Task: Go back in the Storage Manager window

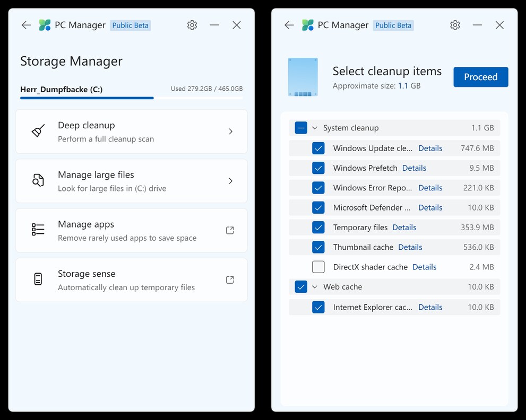Action: tap(26, 25)
